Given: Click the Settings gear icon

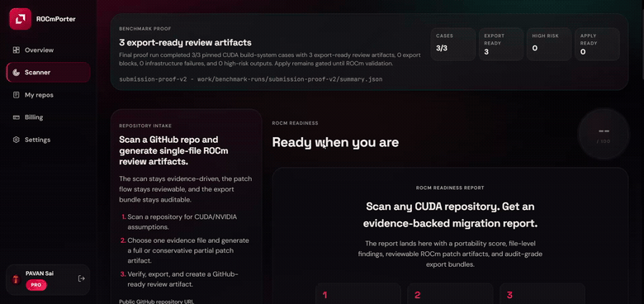Looking at the screenshot, I should 16,140.
